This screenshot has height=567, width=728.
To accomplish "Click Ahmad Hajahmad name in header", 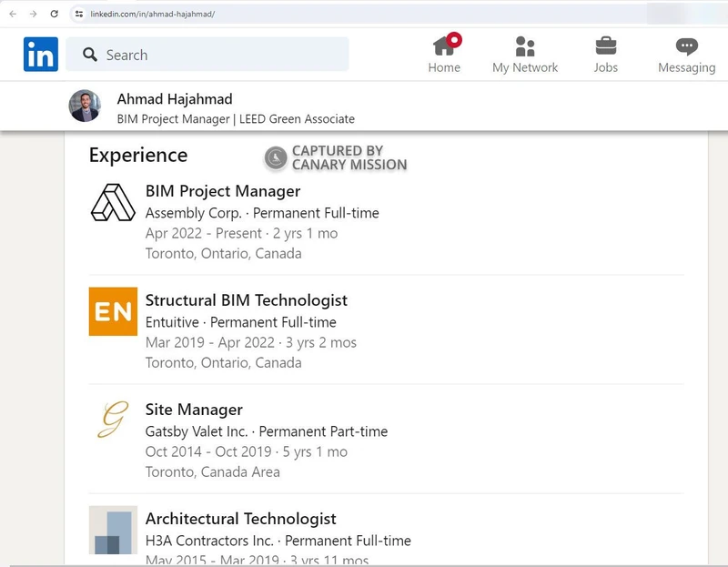I will click(x=175, y=99).
